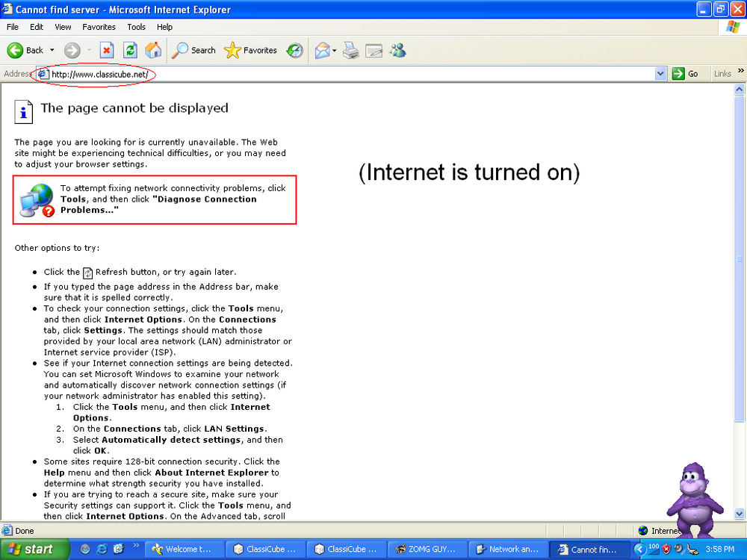The width and height of the screenshot is (747, 560).
Task: Open the Forward button dropdown arrow
Action: [89, 50]
